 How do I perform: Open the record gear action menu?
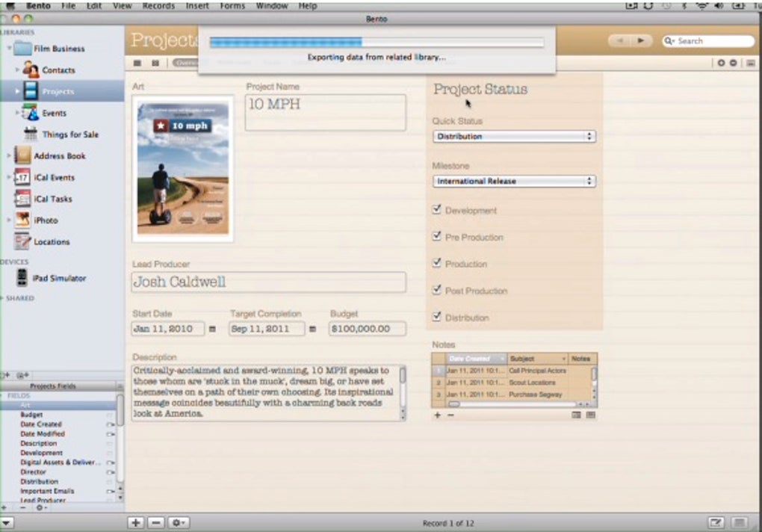[x=179, y=523]
